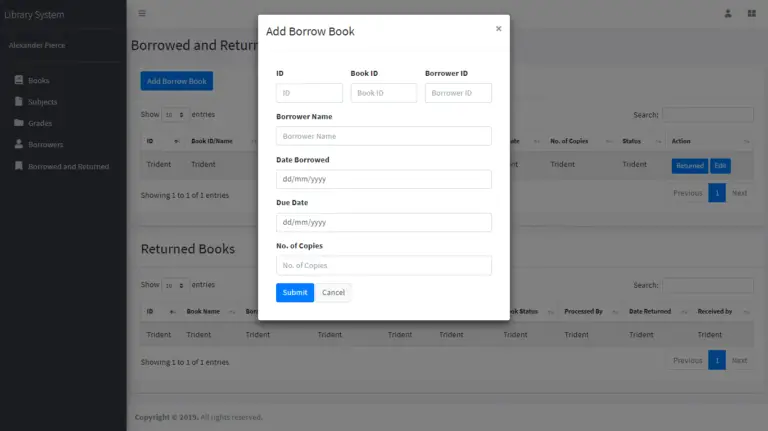Viewport: 768px width, 431px height.
Task: Click the Borrowed and Returned bookmark icon
Action: [19, 166]
